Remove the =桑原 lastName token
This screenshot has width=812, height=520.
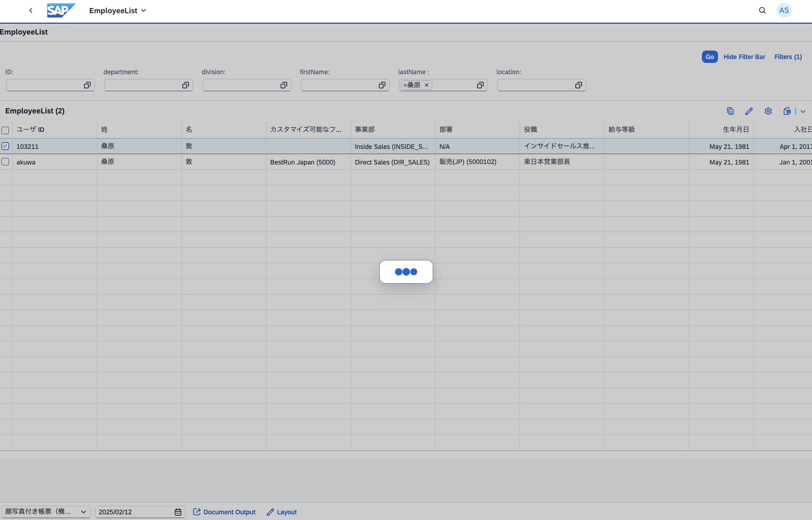pyautogui.click(x=427, y=85)
